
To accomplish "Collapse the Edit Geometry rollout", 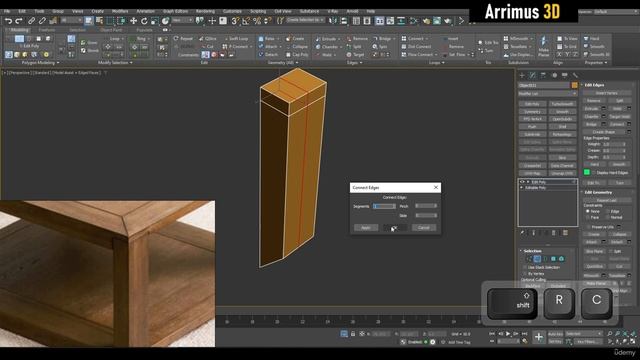I will (597, 192).
